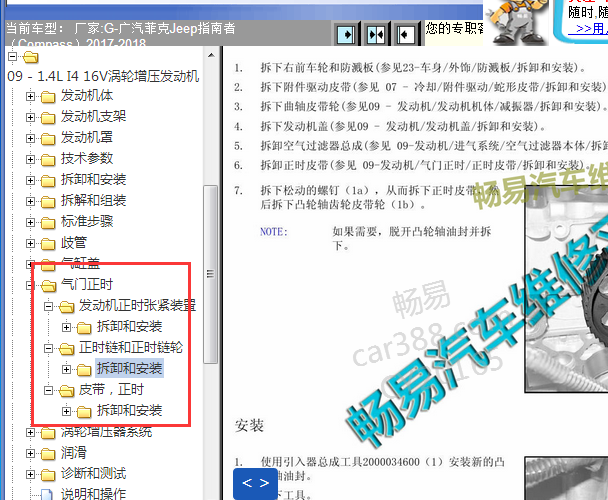Expand 拆卸和安装 under 发动机正时张紧装置
608x500 pixels.
click(66, 327)
